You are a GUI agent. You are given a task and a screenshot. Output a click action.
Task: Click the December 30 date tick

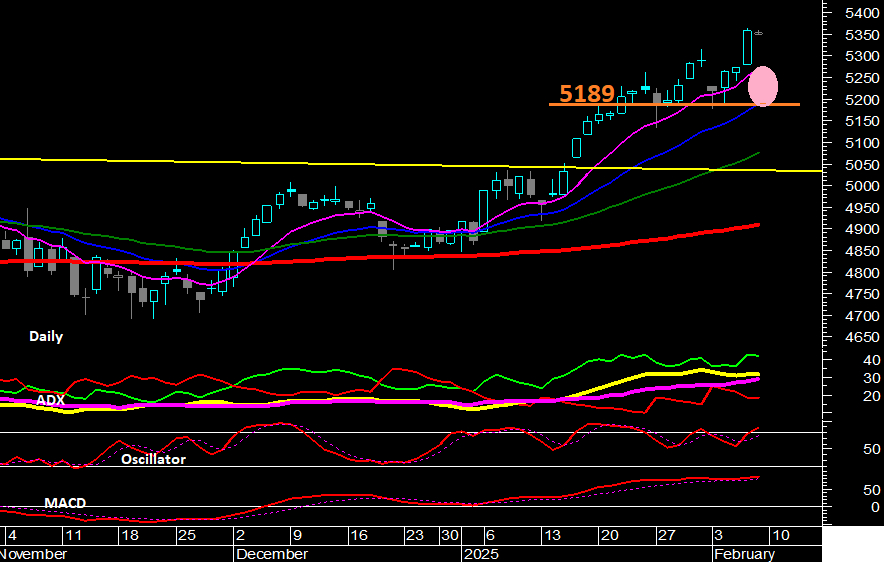pos(450,535)
